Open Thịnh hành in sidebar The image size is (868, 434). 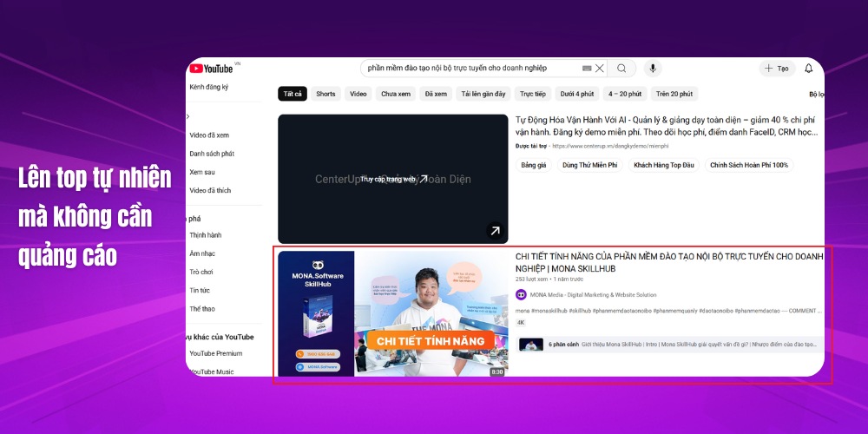pos(206,234)
